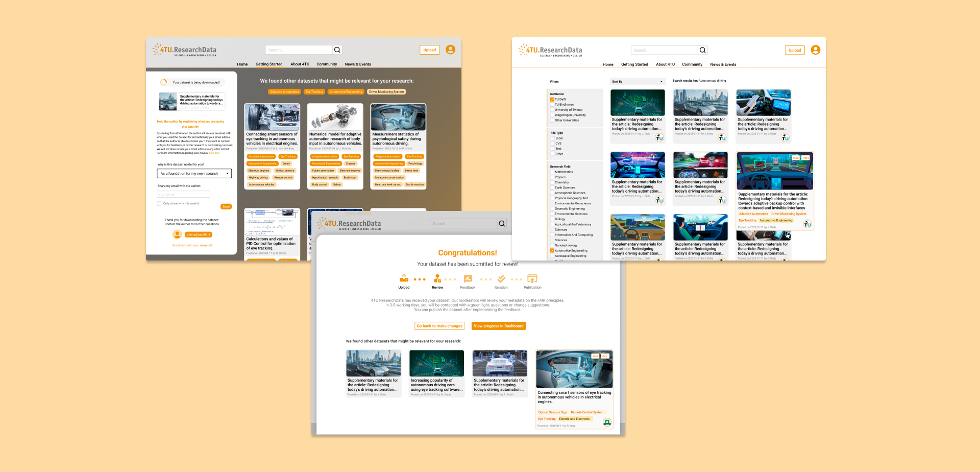980x472 pixels.
Task: Click the 'Psychological safety' tag
Action: (387, 171)
